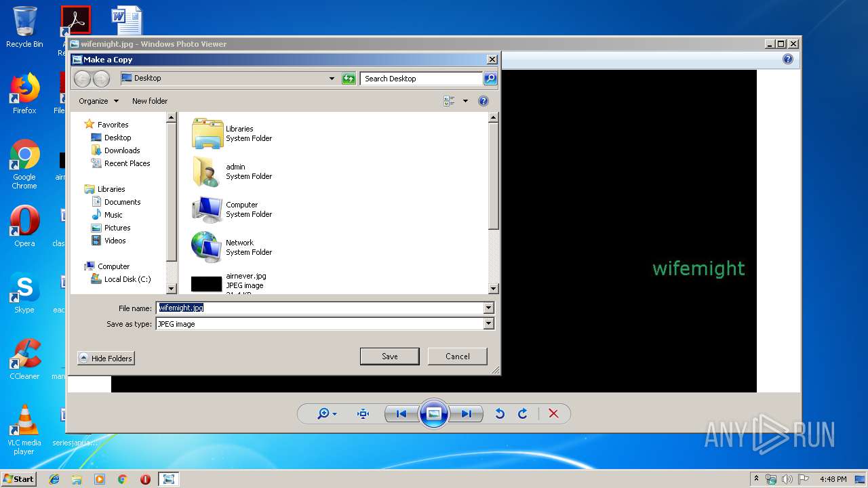This screenshot has width=868, height=488.
Task: Open Internet Explorer from the taskbar
Action: 54,479
